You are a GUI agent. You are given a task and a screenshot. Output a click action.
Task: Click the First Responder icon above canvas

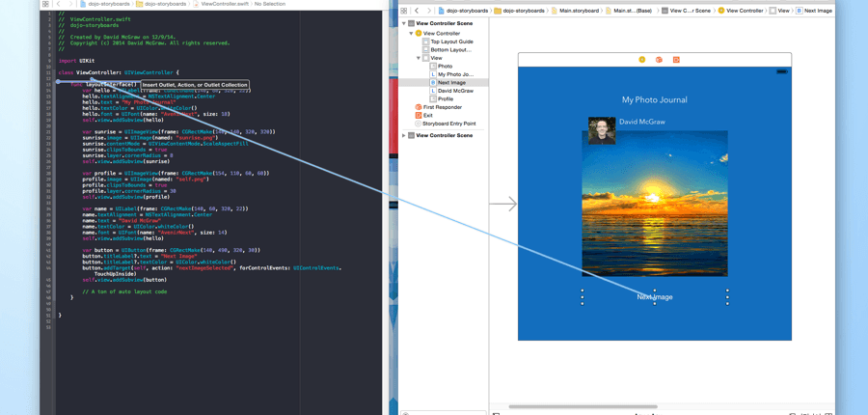tap(659, 60)
